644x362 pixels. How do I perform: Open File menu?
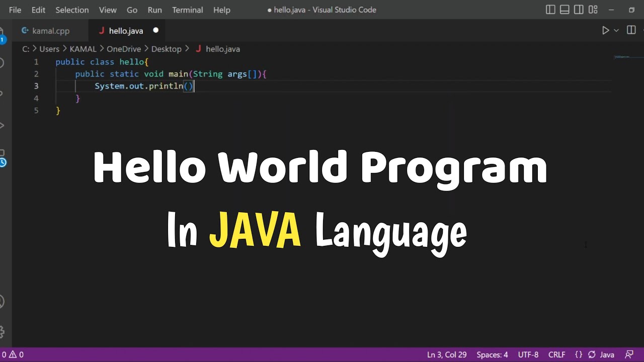pyautogui.click(x=15, y=10)
